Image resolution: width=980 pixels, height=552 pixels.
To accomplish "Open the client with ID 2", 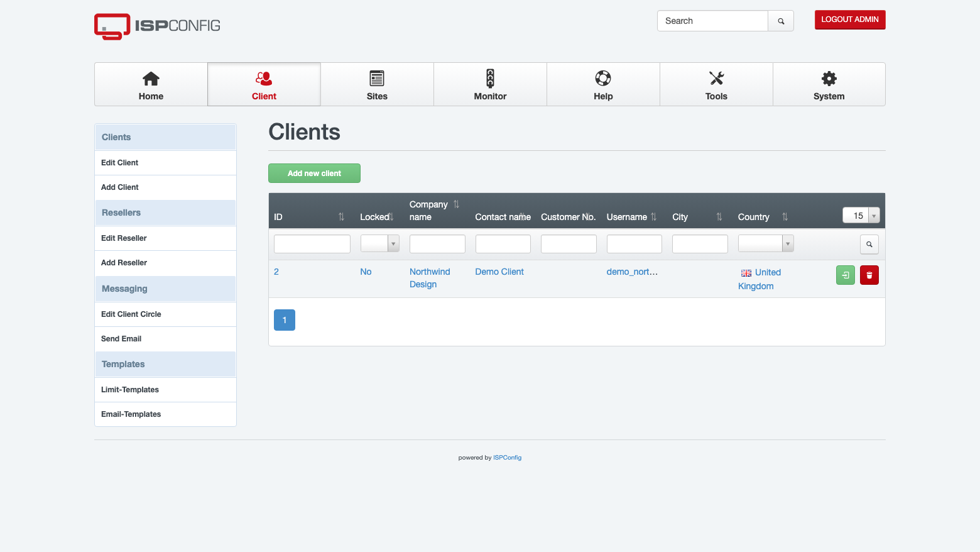I will (x=276, y=272).
